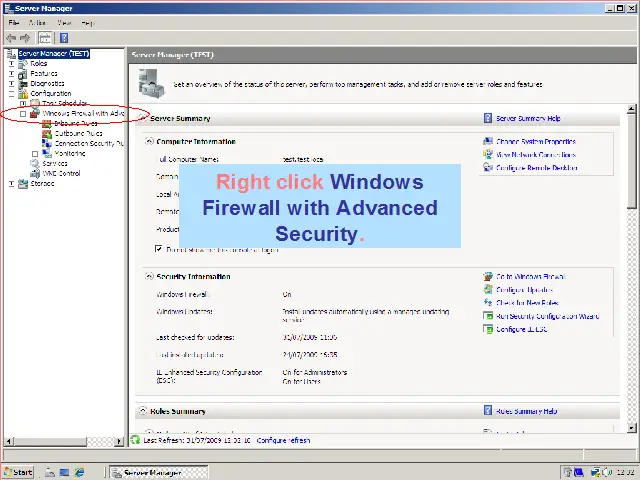Viewport: 640px width, 480px height.
Task: Open the Change System Properties link
Action: click(536, 142)
